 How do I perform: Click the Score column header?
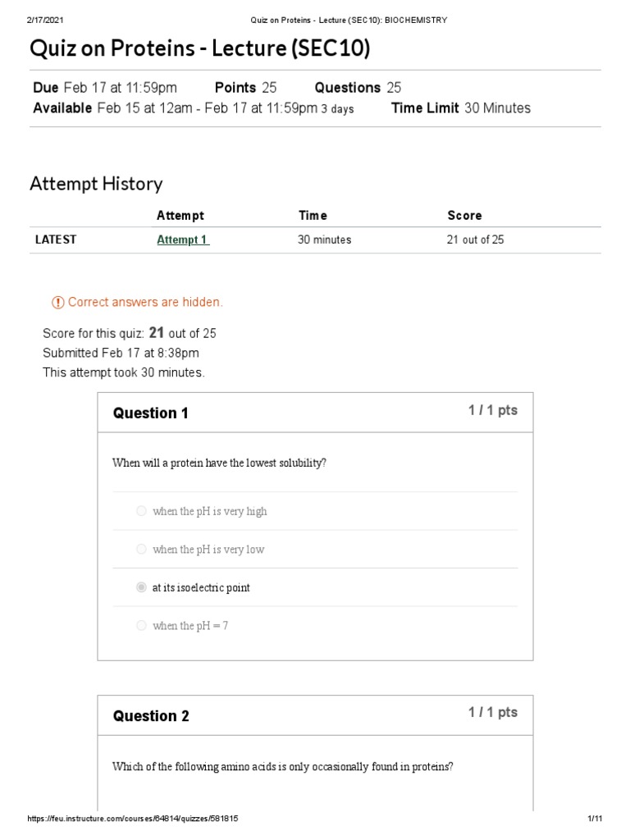(x=464, y=216)
